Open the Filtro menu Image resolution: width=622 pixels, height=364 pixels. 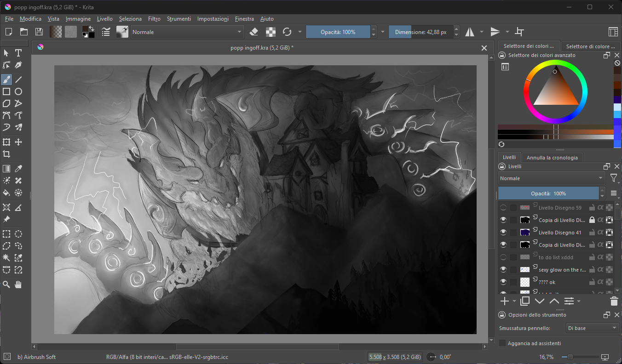pyautogui.click(x=154, y=19)
